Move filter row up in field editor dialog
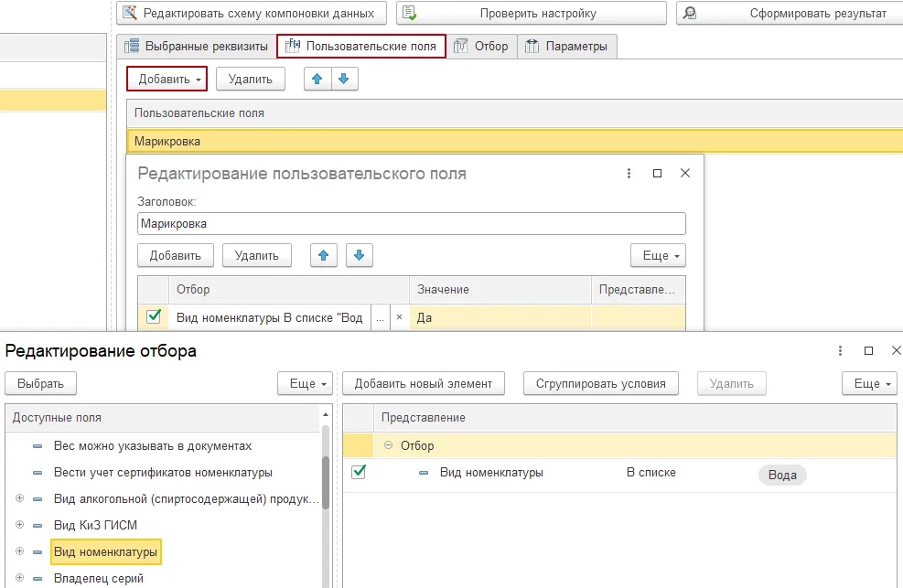Image resolution: width=903 pixels, height=588 pixels. coord(324,255)
